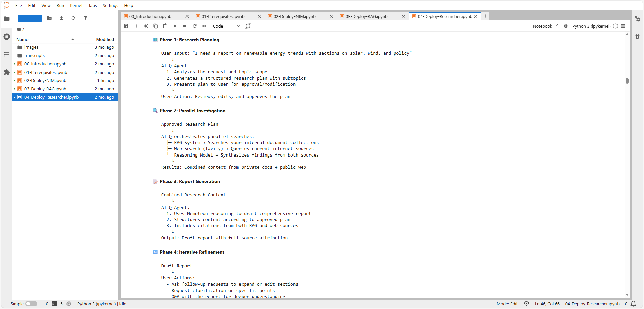Restart the kernel from the toolbar
This screenshot has width=644, height=309.
(195, 26)
